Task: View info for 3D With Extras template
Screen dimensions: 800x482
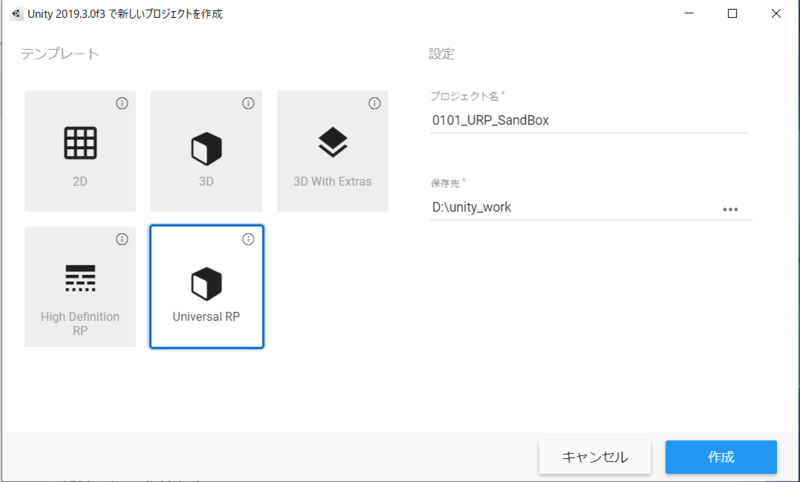Action: [374, 104]
